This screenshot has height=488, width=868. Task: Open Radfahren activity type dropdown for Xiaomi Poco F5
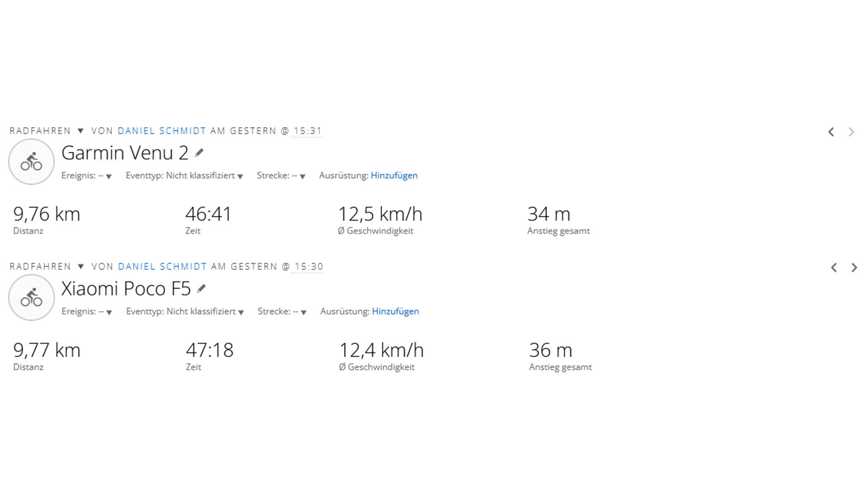81,267
